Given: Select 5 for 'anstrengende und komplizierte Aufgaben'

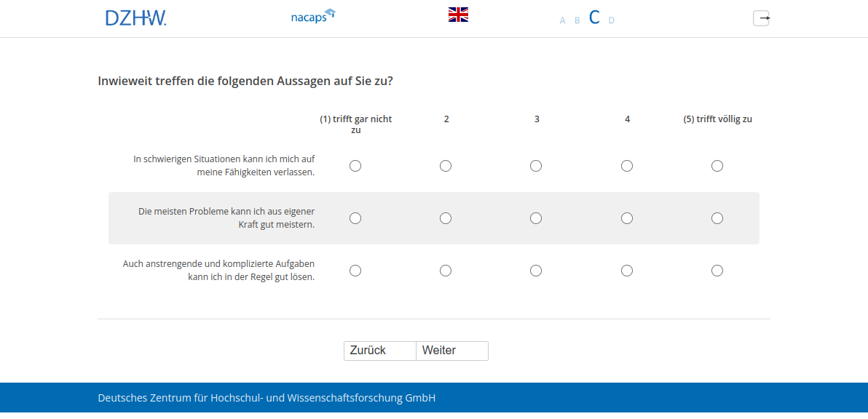Looking at the screenshot, I should (717, 271).
